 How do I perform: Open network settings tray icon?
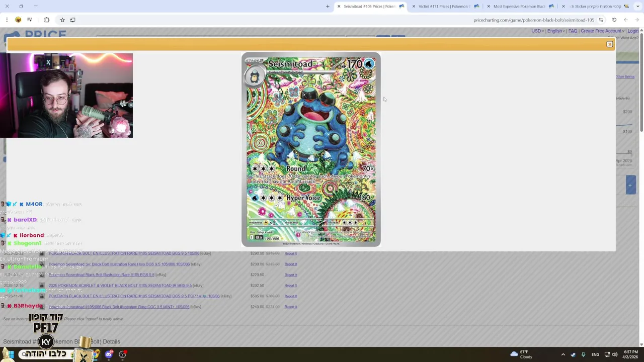(x=607, y=354)
